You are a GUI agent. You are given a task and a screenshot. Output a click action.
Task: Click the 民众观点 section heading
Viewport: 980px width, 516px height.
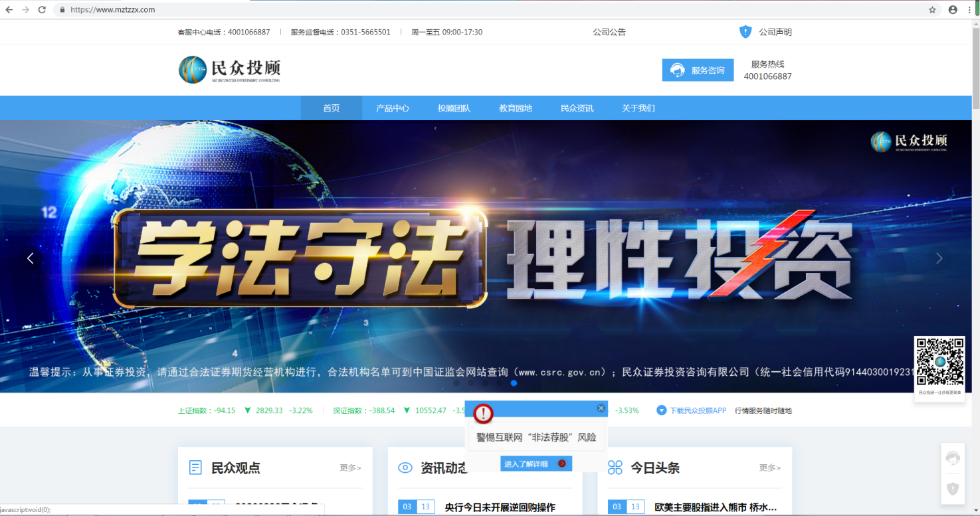(235, 468)
